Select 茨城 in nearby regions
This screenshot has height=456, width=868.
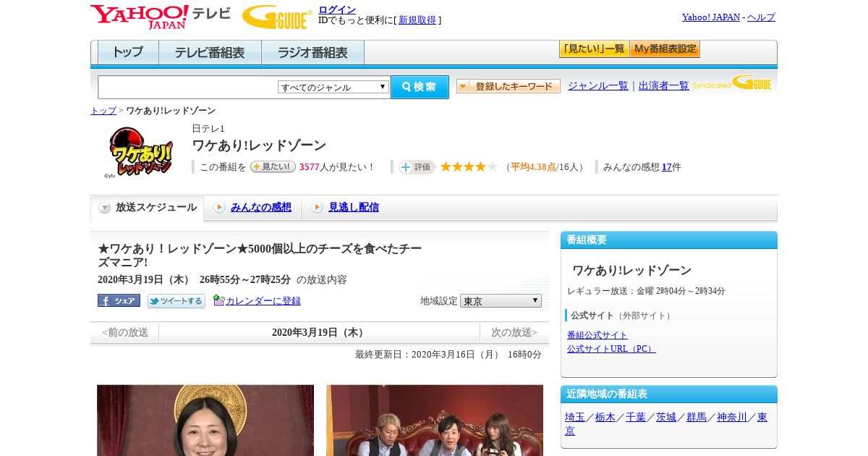click(666, 417)
